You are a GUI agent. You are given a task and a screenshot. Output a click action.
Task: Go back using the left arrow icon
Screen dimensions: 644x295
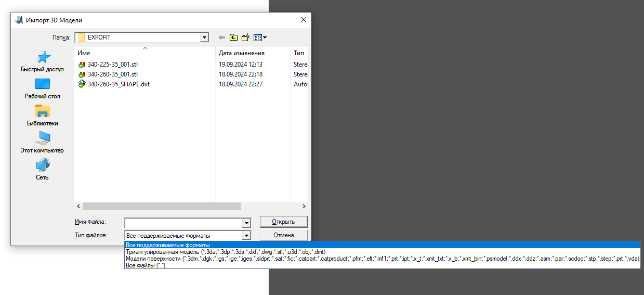(x=222, y=37)
